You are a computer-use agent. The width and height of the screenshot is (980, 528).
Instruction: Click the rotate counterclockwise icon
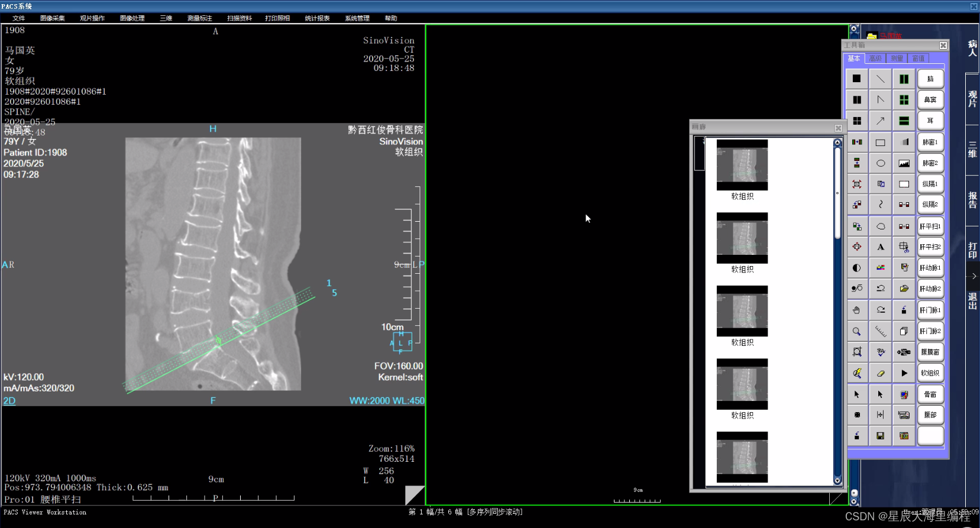click(x=880, y=289)
